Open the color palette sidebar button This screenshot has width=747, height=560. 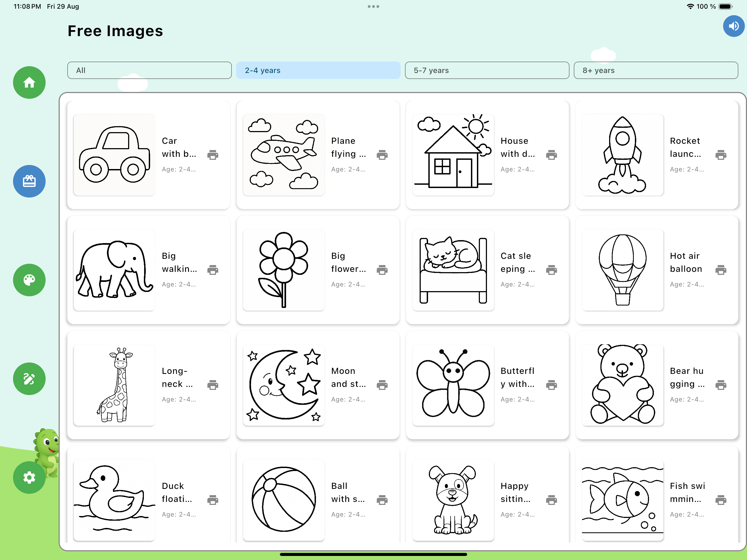point(29,280)
